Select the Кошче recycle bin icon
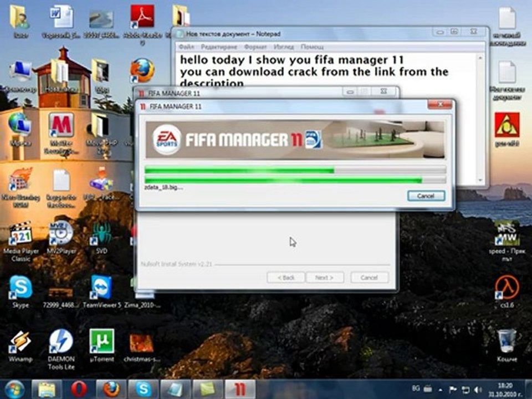This screenshot has height=399, width=532. point(507,345)
